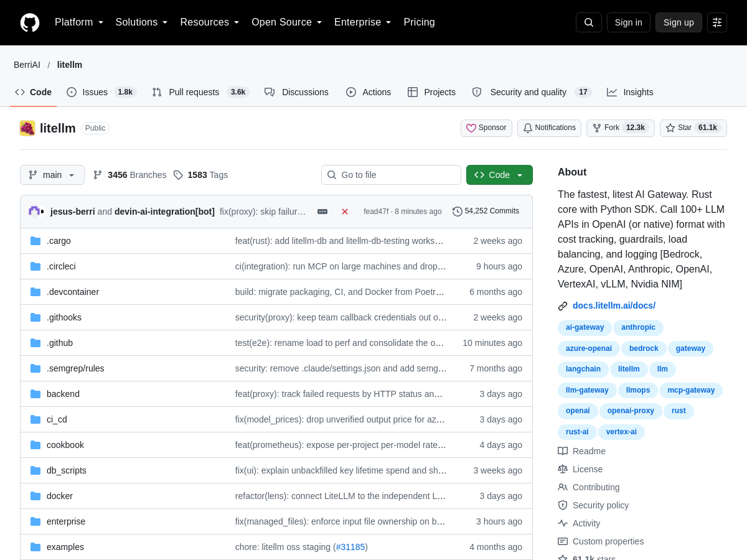Open the .devcontainer folder
The width and height of the screenshot is (747, 560).
click(73, 292)
